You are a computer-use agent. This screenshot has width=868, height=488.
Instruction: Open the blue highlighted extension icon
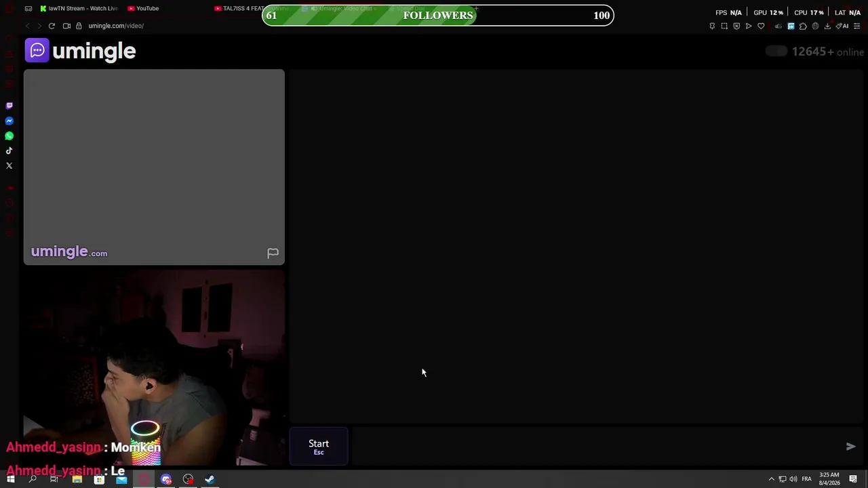[x=791, y=26]
